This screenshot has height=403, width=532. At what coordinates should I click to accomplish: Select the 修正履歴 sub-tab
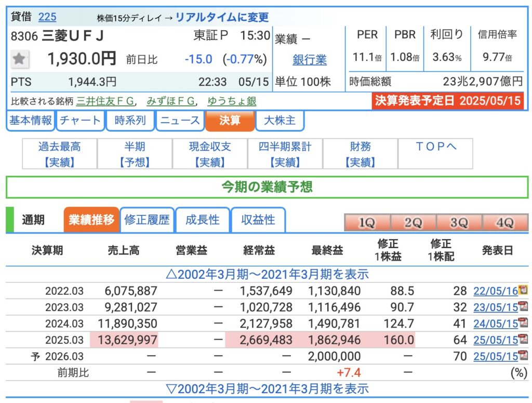pyautogui.click(x=147, y=219)
